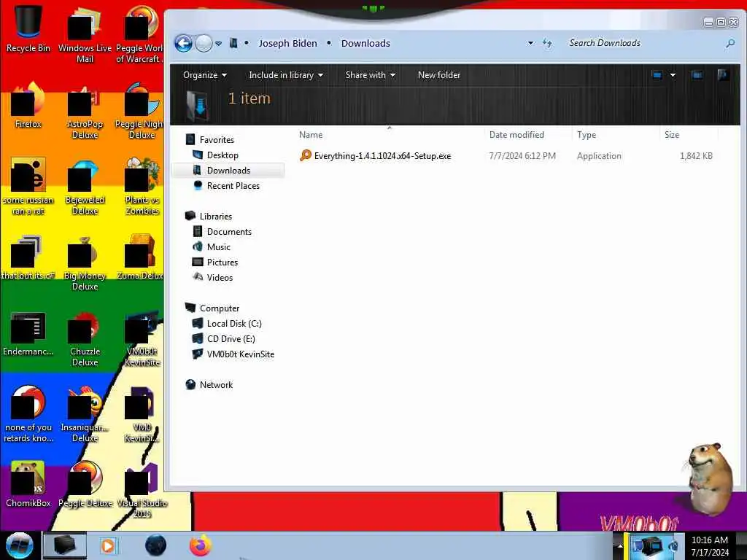The width and height of the screenshot is (747, 560).
Task: Focus the Search Downloads field
Action: pos(643,43)
